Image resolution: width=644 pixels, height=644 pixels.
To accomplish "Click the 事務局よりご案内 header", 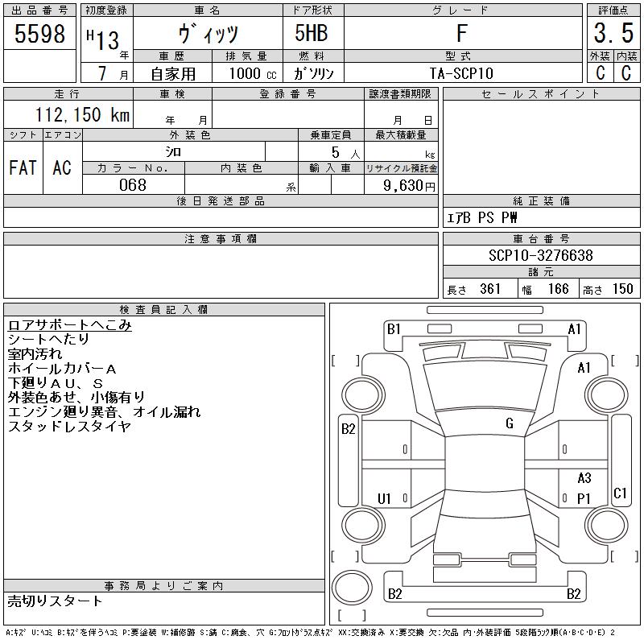I will click(x=163, y=586).
